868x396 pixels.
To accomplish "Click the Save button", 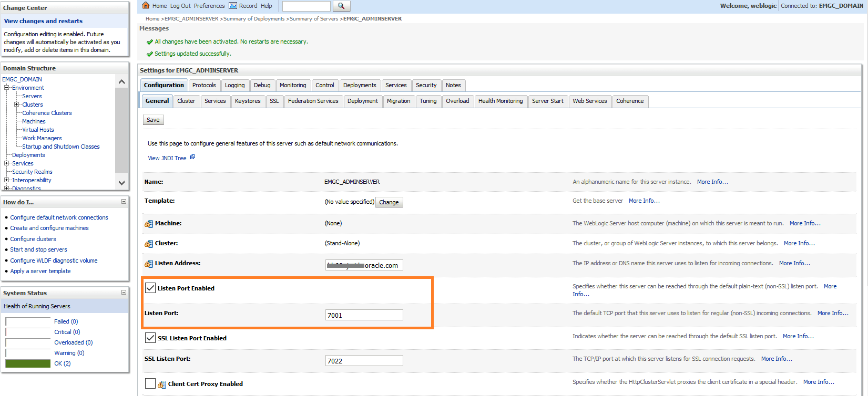I will 153,120.
